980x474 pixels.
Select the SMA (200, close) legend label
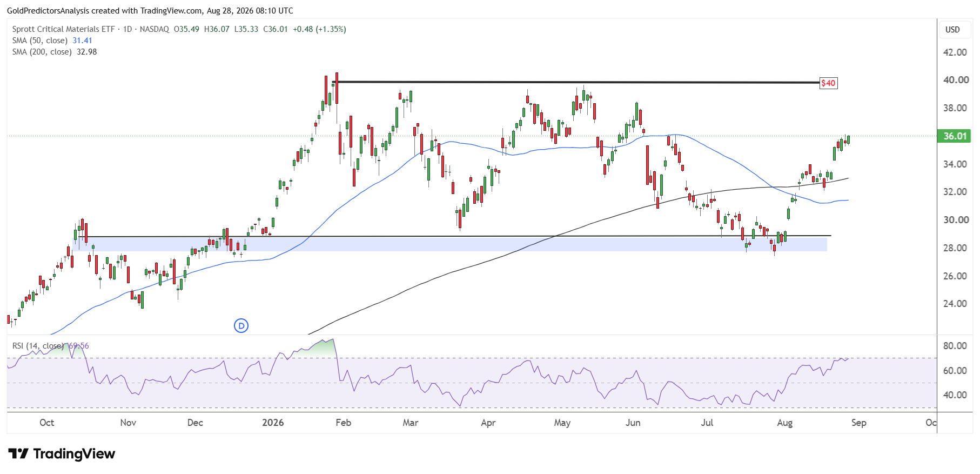click(x=42, y=52)
